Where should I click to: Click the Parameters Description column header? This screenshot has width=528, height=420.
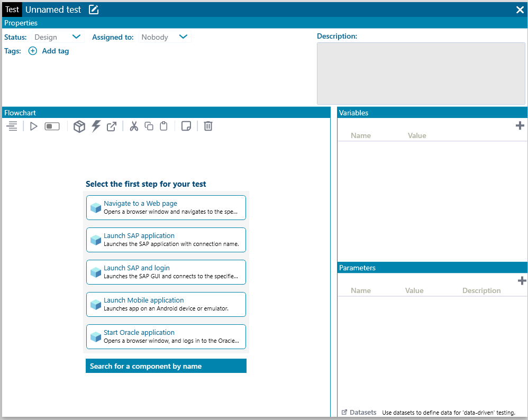[x=481, y=290]
